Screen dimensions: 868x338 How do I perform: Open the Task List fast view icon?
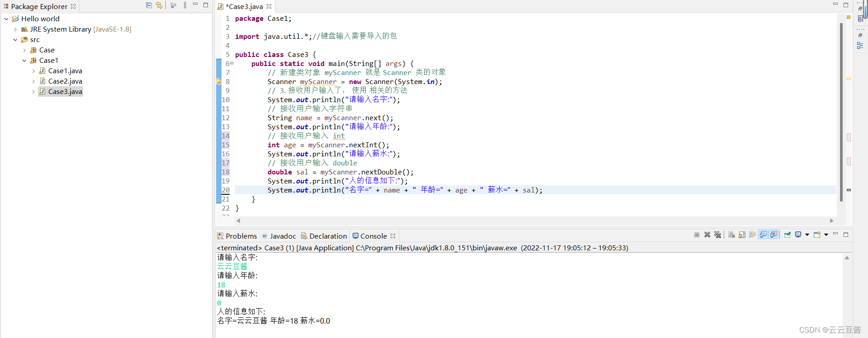point(860,19)
